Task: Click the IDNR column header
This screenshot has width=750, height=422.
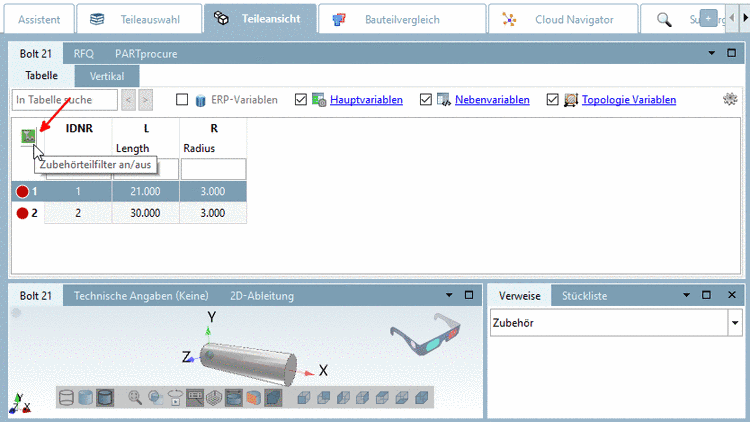Action: click(x=79, y=128)
